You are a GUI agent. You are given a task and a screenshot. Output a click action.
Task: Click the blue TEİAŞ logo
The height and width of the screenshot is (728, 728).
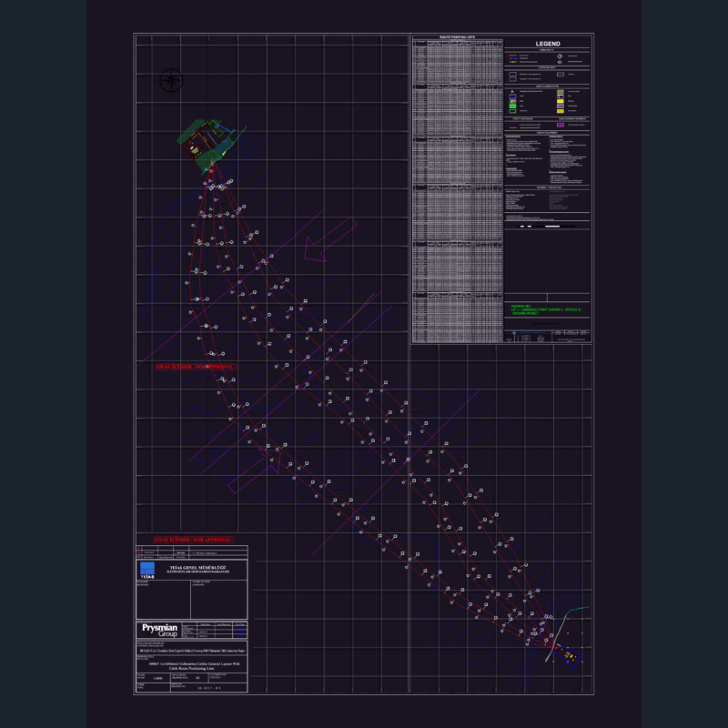click(x=147, y=570)
